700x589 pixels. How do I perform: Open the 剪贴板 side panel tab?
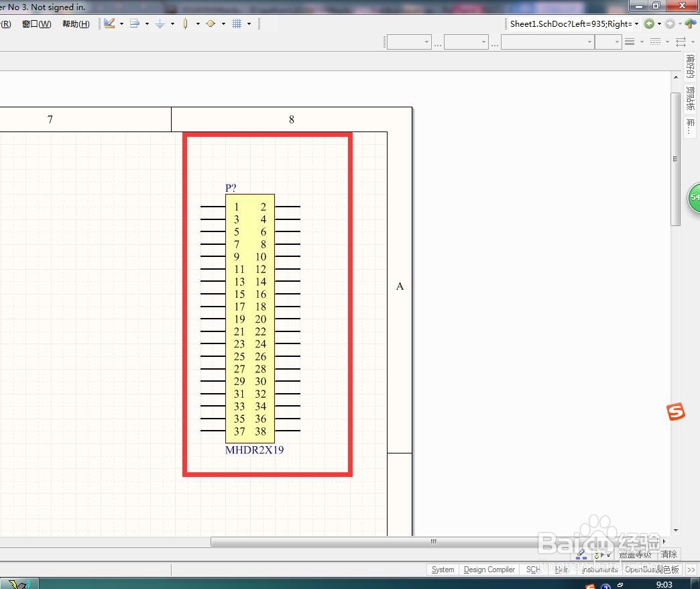(x=690, y=98)
